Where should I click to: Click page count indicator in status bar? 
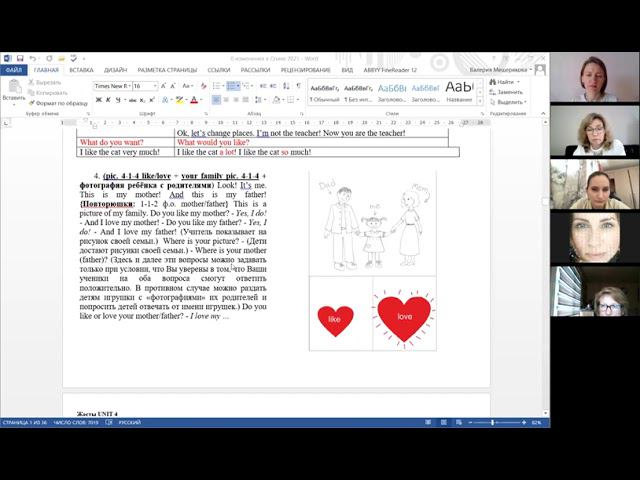click(24, 422)
